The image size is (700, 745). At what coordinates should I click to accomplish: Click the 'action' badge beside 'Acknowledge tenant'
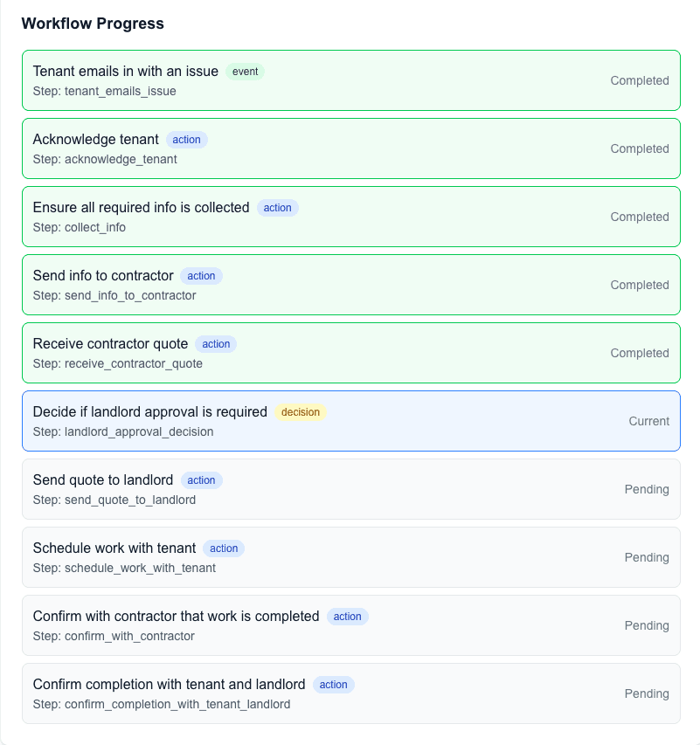pos(187,140)
